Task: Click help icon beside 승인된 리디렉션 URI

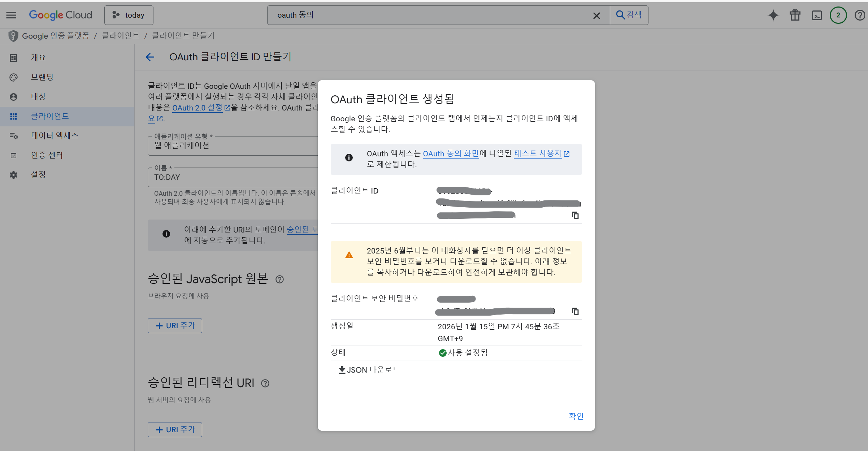Action: [265, 383]
